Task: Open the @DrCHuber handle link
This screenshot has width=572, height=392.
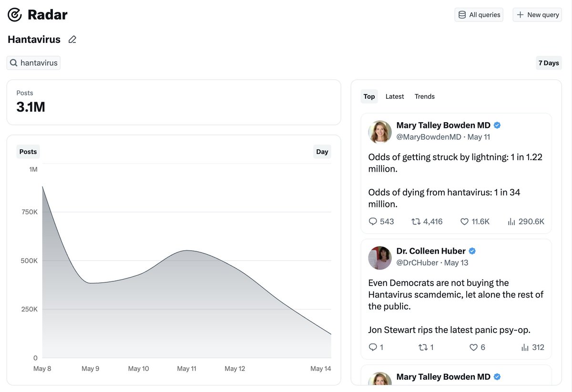Action: pyautogui.click(x=418, y=263)
